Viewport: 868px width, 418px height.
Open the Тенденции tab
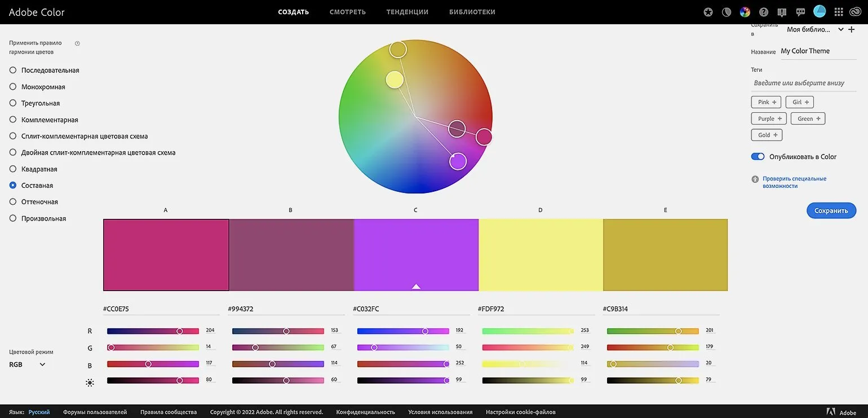407,12
